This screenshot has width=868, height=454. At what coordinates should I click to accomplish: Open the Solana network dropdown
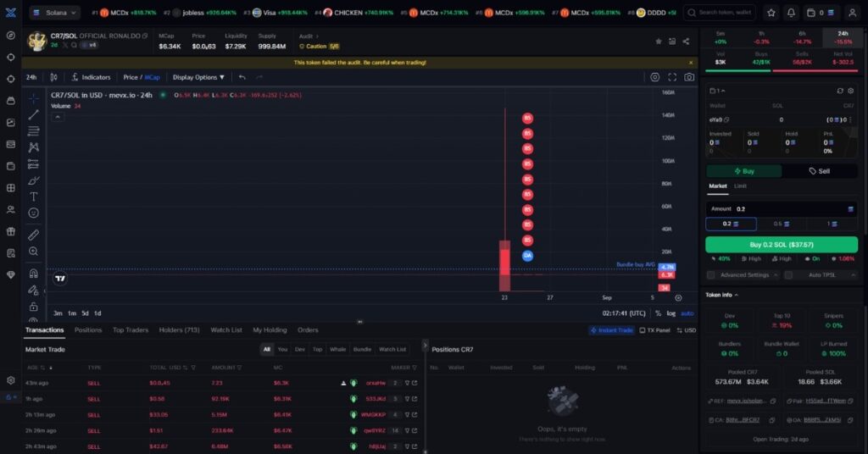pos(54,12)
